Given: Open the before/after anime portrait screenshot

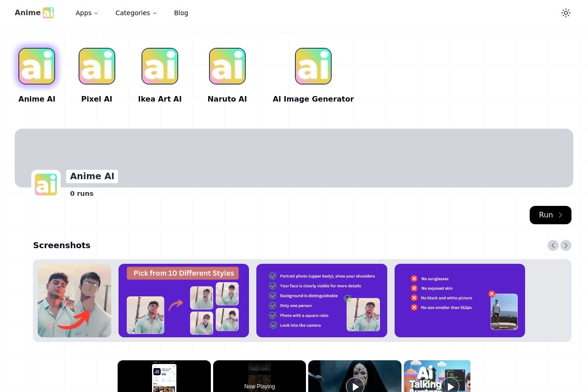Looking at the screenshot, I should pos(74,301).
